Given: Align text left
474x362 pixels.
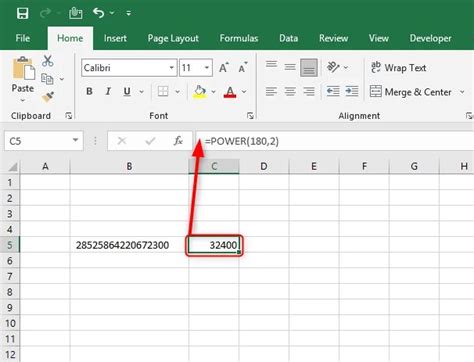Looking at the screenshot, I should click(271, 91).
